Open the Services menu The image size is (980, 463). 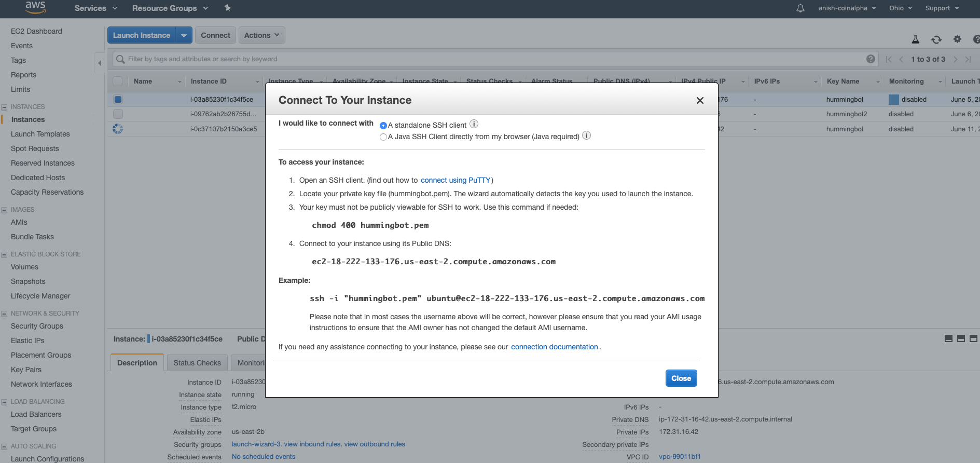point(96,8)
